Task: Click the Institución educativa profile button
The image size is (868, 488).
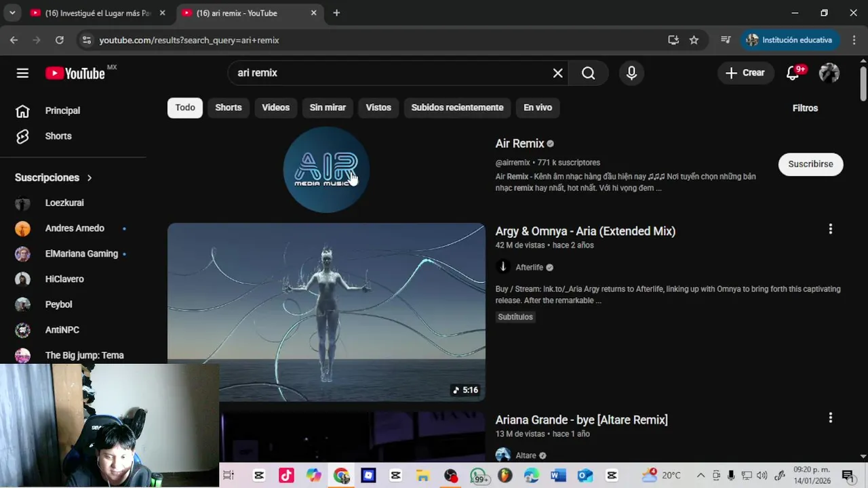Action: pyautogui.click(x=789, y=40)
